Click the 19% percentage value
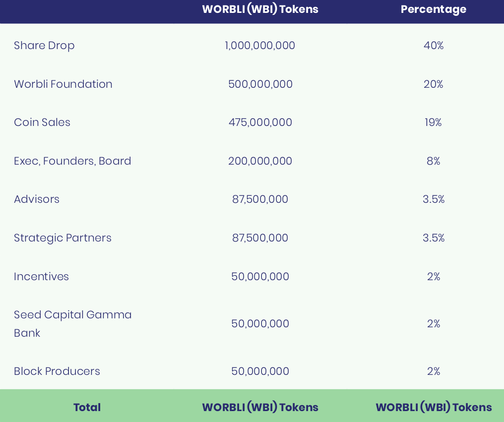This screenshot has width=504, height=422. pos(433,122)
